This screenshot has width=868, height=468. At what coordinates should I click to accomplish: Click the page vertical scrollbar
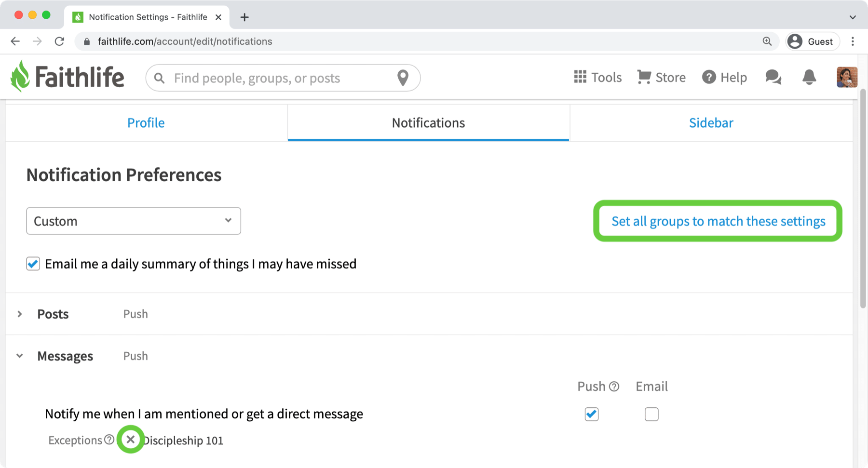(863, 198)
